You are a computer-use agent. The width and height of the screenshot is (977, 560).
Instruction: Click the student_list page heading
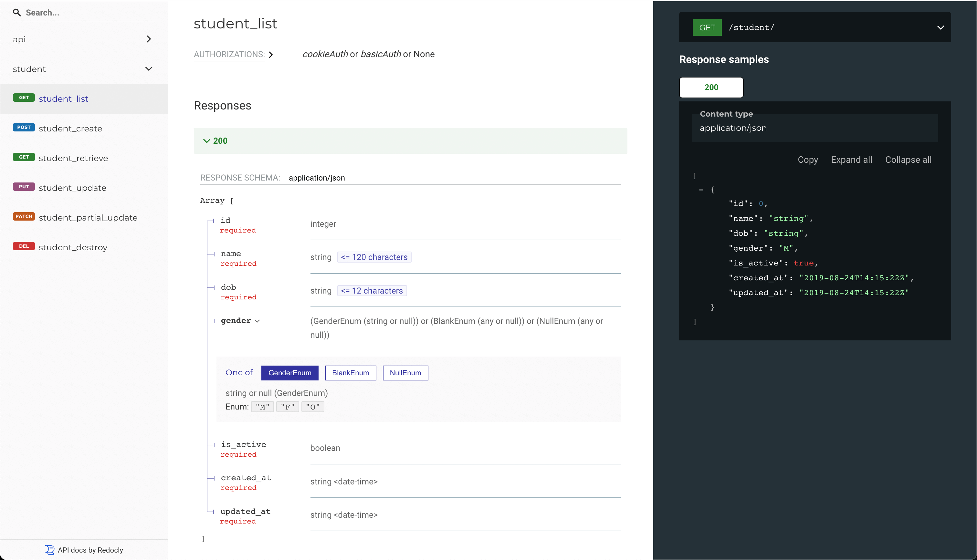(236, 24)
